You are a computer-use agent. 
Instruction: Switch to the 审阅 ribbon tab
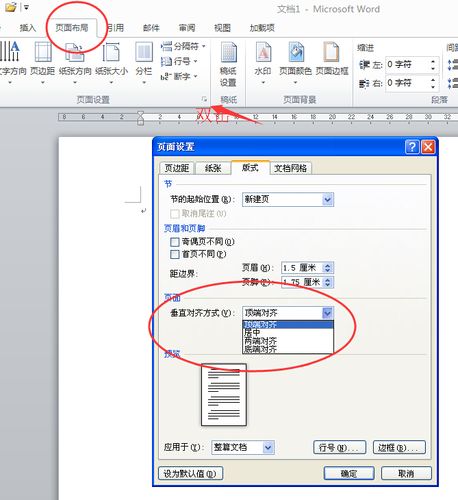pyautogui.click(x=187, y=28)
